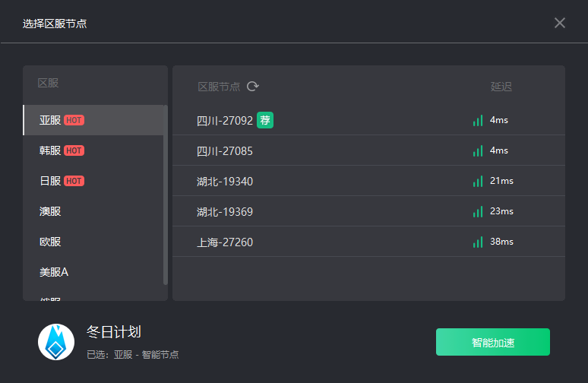Select the 亚服 region tab

click(50, 120)
